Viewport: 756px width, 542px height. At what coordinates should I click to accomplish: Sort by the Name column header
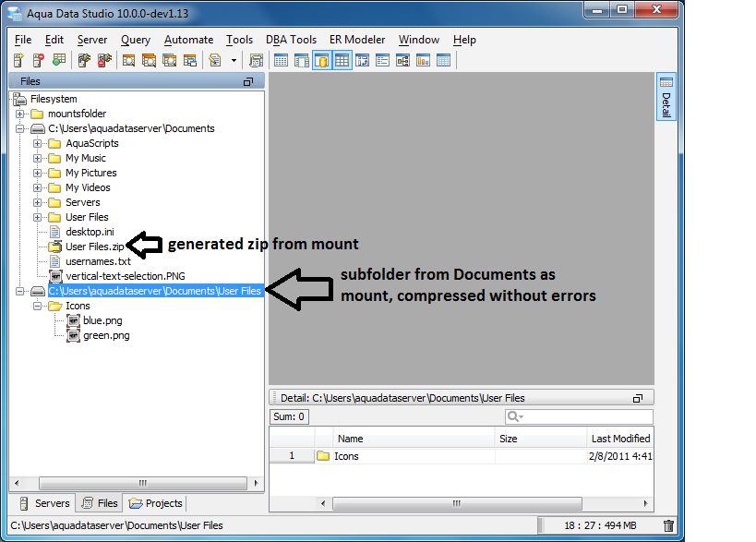pyautogui.click(x=414, y=439)
